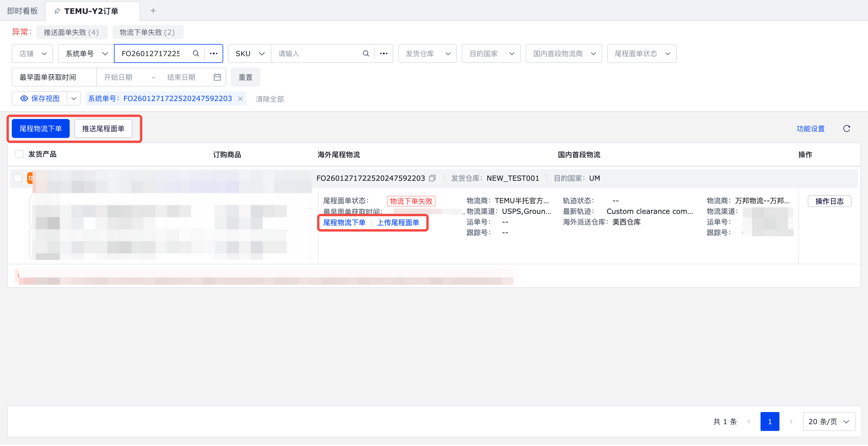868x446 pixels.
Task: Click search magnifier in 系统单号 field
Action: (196, 53)
